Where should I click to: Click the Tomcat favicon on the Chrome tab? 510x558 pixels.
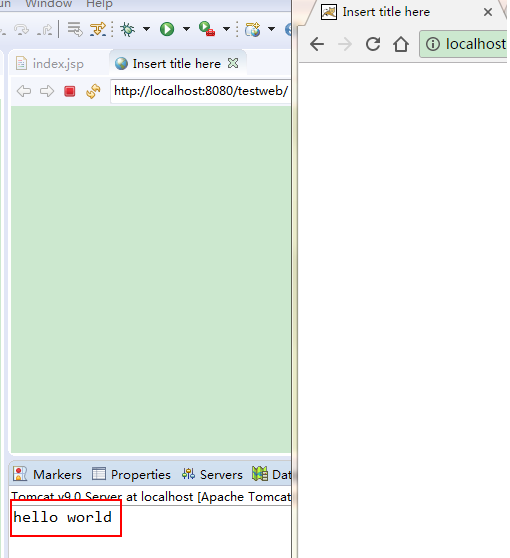click(x=329, y=12)
